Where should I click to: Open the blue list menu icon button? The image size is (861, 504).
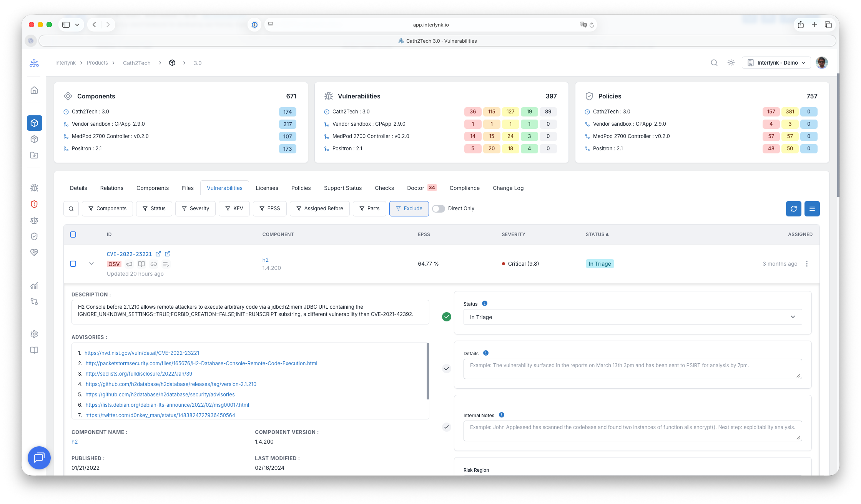pyautogui.click(x=812, y=209)
